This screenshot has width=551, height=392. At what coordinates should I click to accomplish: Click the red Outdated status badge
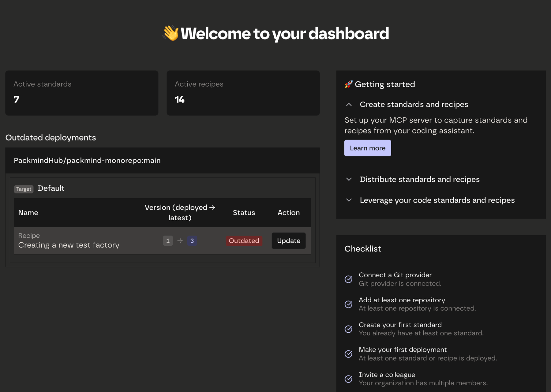pyautogui.click(x=244, y=241)
